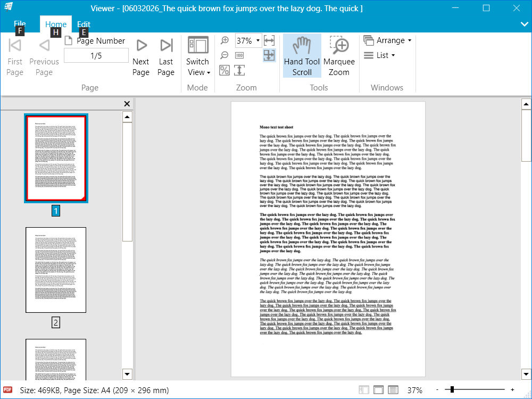
Task: Click the zoom slider handle
Action: (x=452, y=389)
